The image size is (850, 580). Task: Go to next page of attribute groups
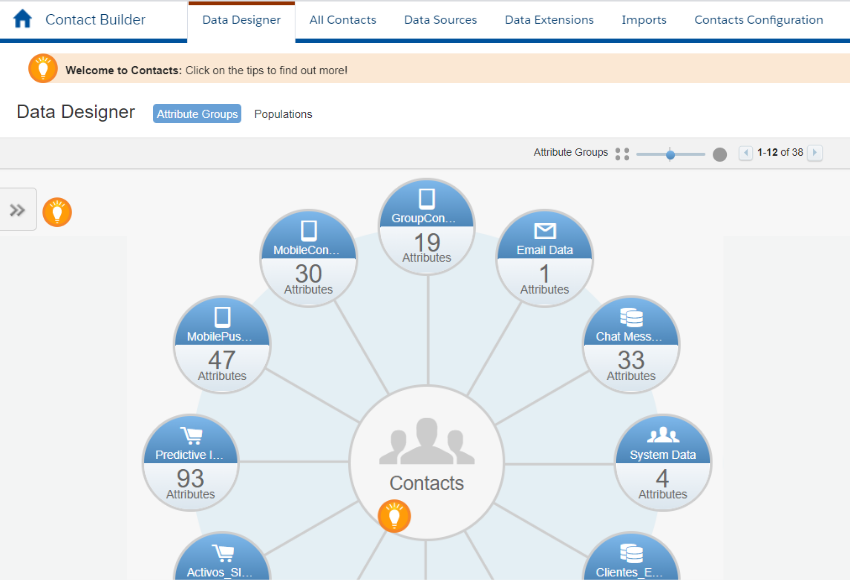pos(815,153)
